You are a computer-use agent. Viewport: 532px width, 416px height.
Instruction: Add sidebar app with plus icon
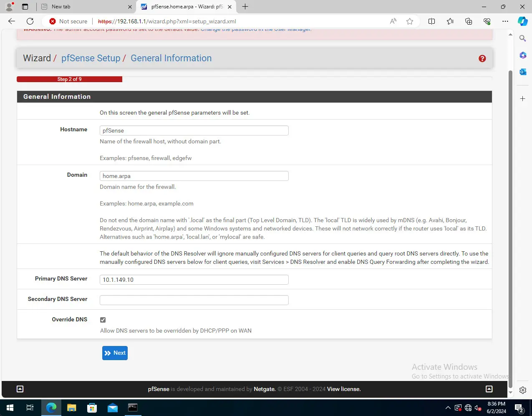point(523,99)
